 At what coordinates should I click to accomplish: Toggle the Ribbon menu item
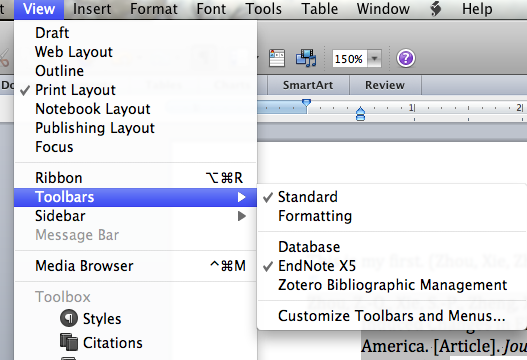pyautogui.click(x=135, y=178)
